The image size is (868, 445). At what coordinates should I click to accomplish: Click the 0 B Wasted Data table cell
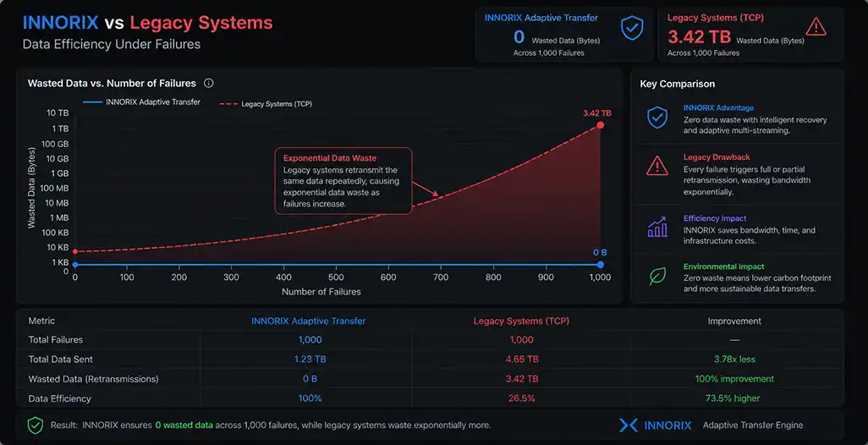(x=310, y=378)
